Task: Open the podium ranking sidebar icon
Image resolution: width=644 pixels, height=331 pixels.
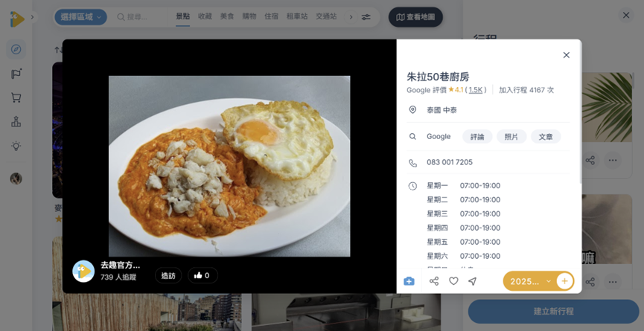Action: click(x=16, y=121)
